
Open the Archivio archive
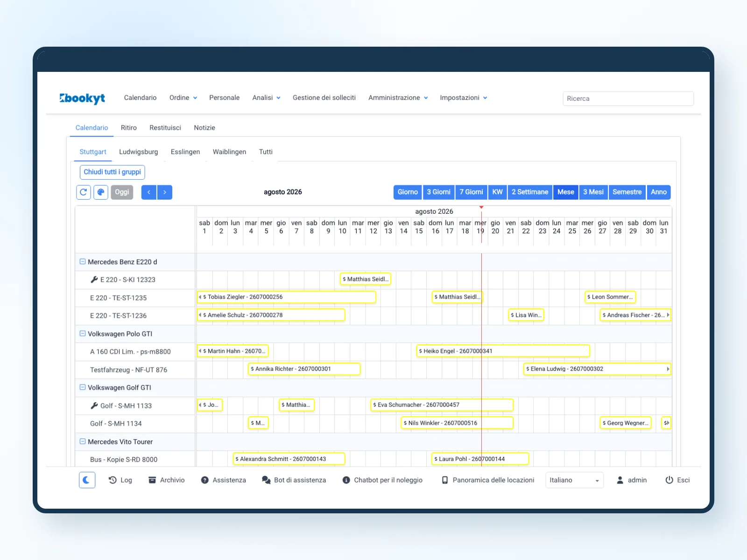(x=167, y=480)
